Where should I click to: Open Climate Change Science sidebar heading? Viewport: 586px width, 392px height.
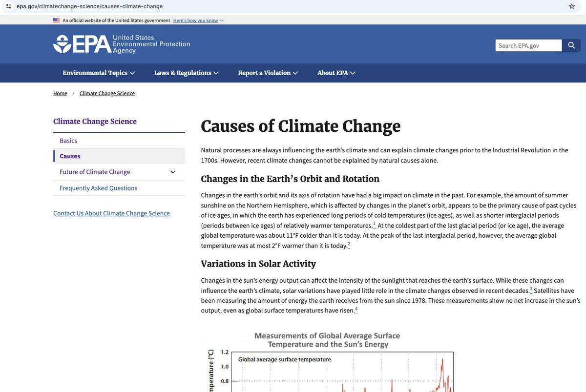[95, 122]
